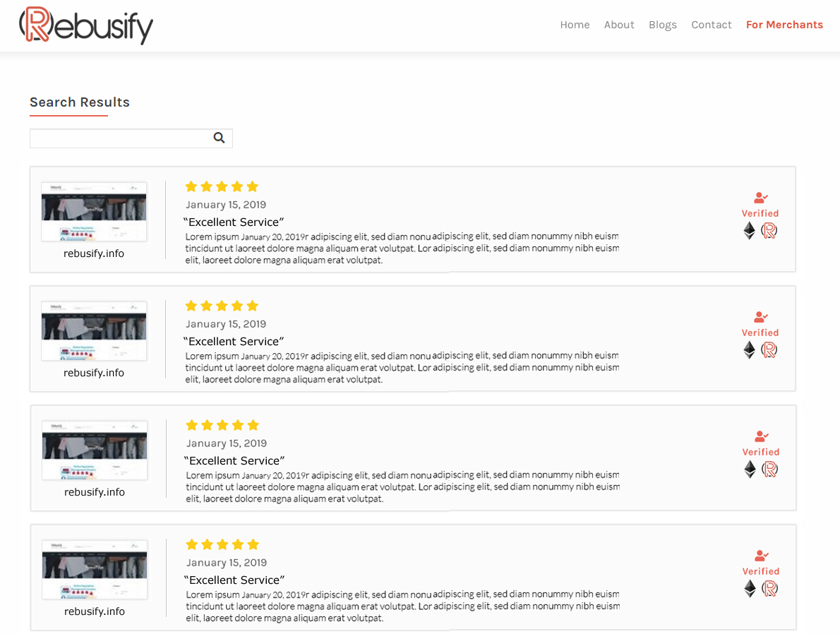Viewport: 840px width, 634px height.
Task: Click the Ethereum icon in first review
Action: 750,230
